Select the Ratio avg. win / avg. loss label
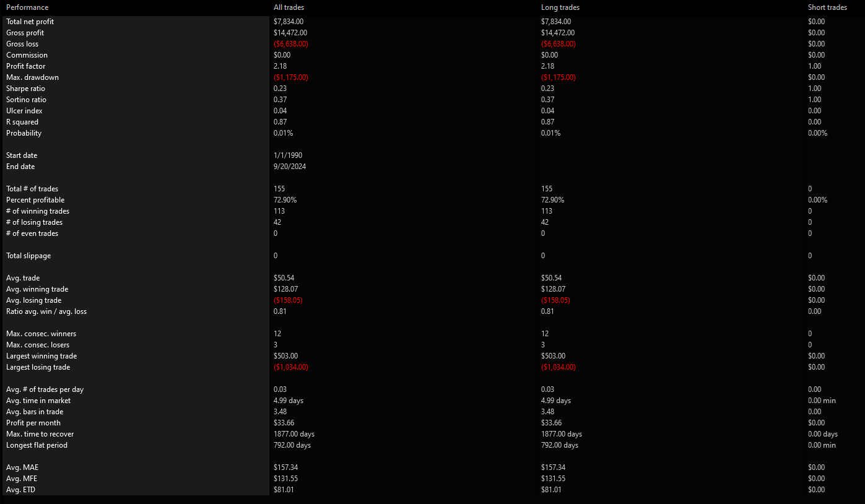Image resolution: width=865 pixels, height=504 pixels. pyautogui.click(x=46, y=311)
